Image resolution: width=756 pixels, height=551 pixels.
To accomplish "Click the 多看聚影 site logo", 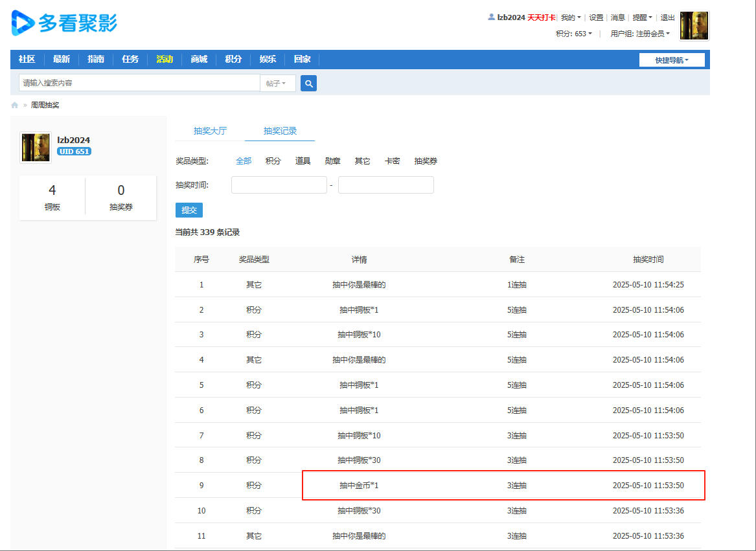I will pyautogui.click(x=64, y=23).
